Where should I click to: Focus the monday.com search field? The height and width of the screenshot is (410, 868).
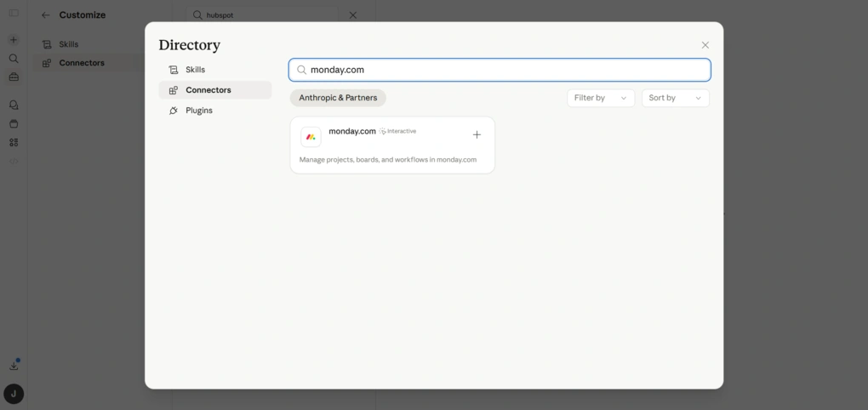click(x=500, y=70)
